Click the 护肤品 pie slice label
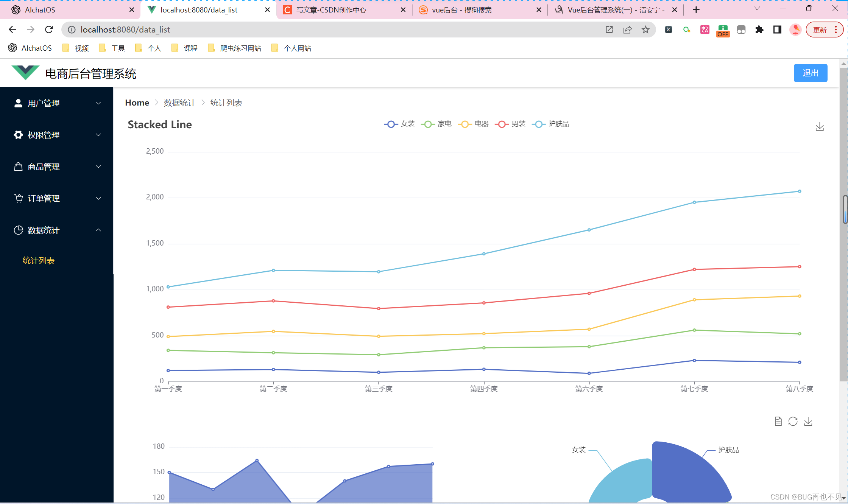This screenshot has height=504, width=848. click(728, 450)
